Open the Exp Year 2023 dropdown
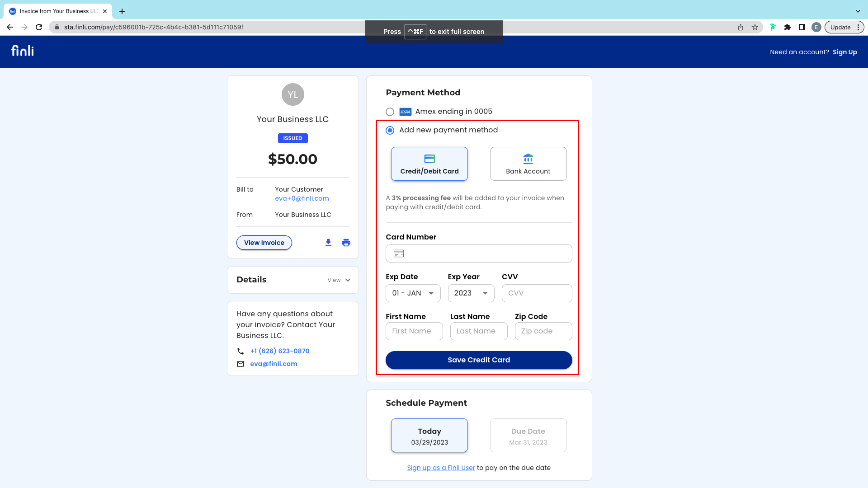Screen dimensions: 868x488 [x=471, y=293]
